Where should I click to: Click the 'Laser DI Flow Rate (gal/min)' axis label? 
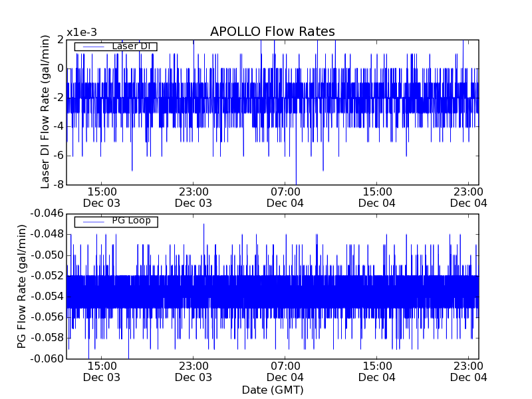pyautogui.click(x=45, y=112)
